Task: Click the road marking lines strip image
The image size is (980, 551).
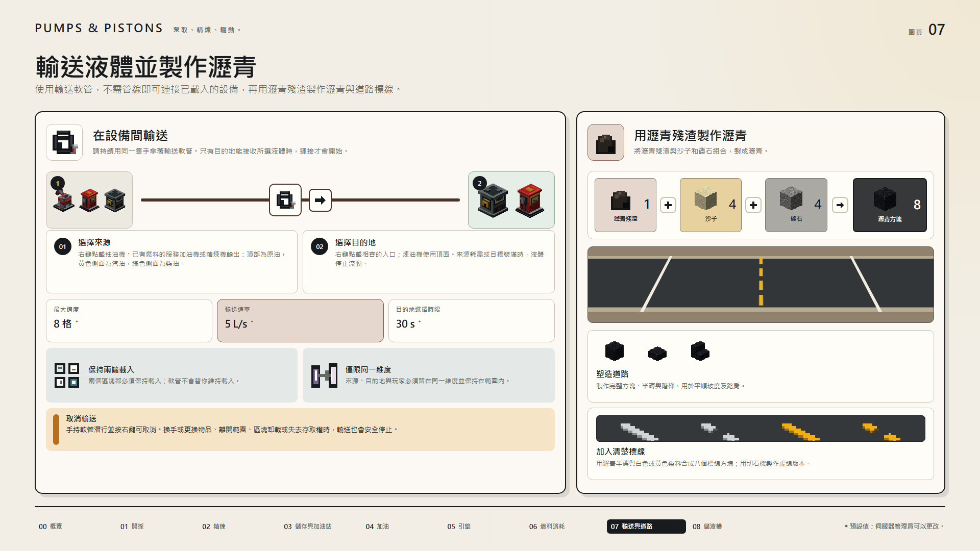Action: tap(761, 429)
